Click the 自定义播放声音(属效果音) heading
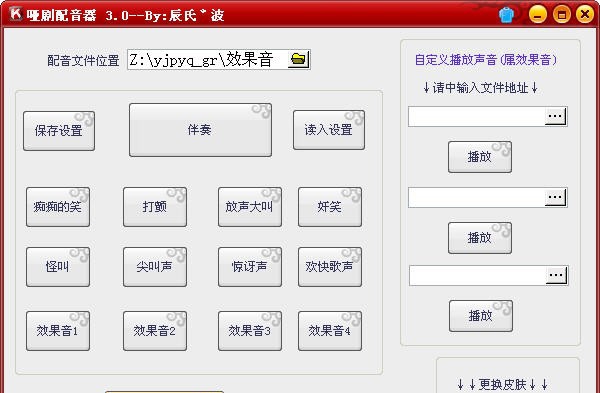The width and height of the screenshot is (600, 393). (x=486, y=59)
